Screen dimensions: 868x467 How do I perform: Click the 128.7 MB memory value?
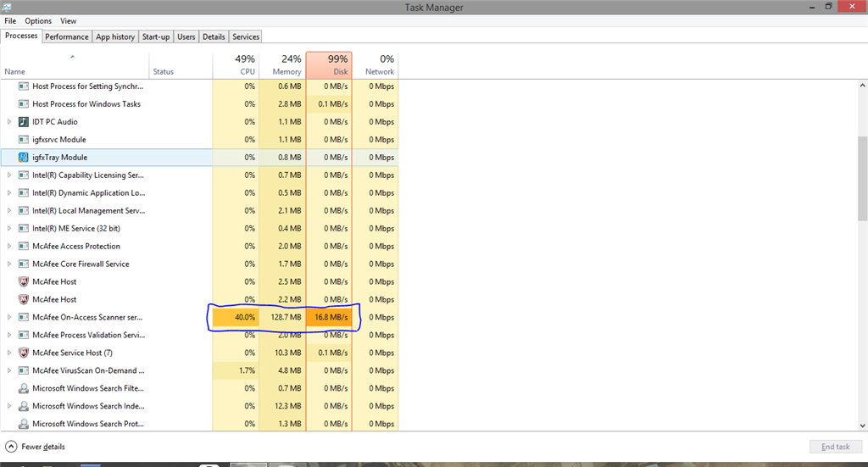(287, 317)
